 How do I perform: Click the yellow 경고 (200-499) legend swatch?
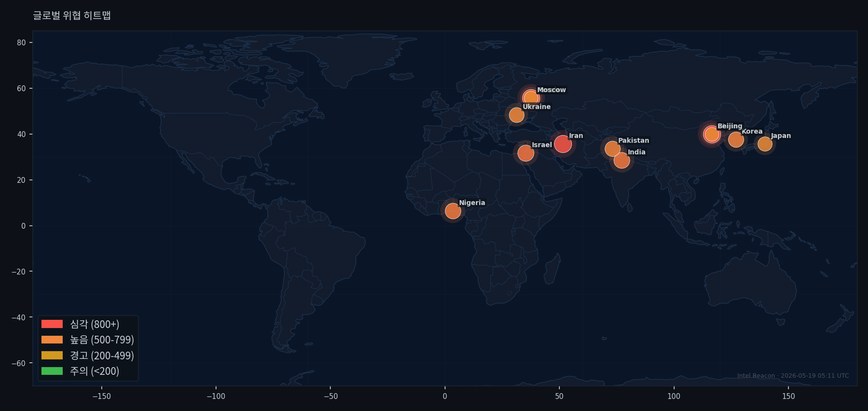[52, 356]
